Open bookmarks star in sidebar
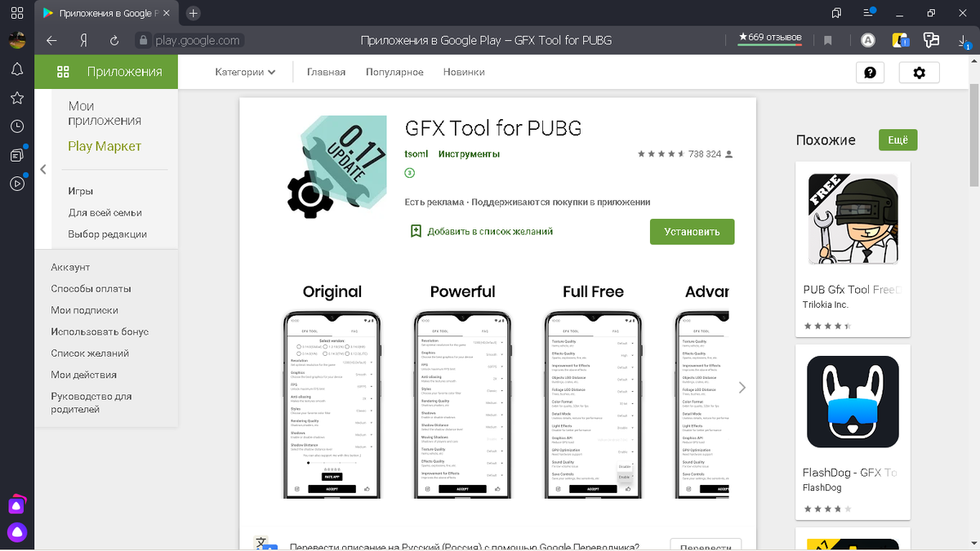 click(x=17, y=98)
